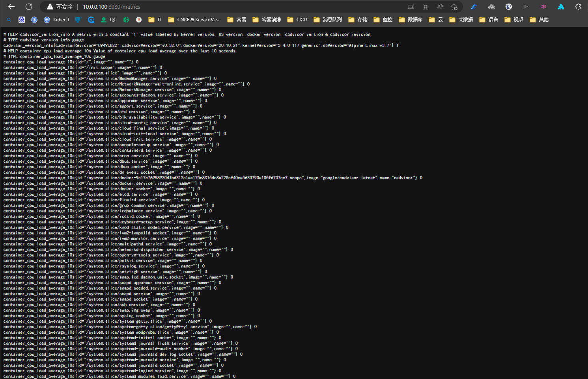Reload the metrics page
This screenshot has height=379, width=588.
29,7
